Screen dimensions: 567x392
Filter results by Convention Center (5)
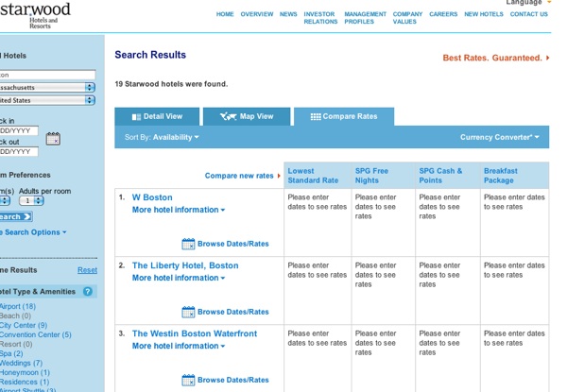36,334
